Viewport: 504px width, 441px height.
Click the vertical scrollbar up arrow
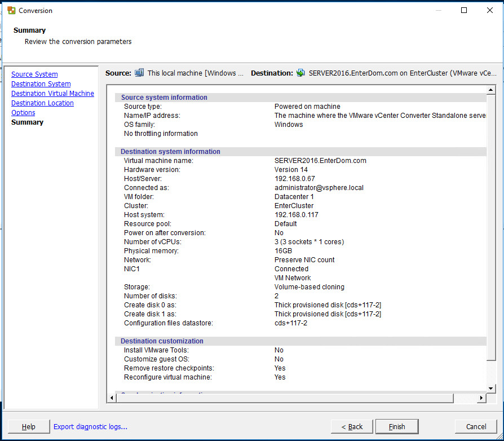tap(490, 90)
